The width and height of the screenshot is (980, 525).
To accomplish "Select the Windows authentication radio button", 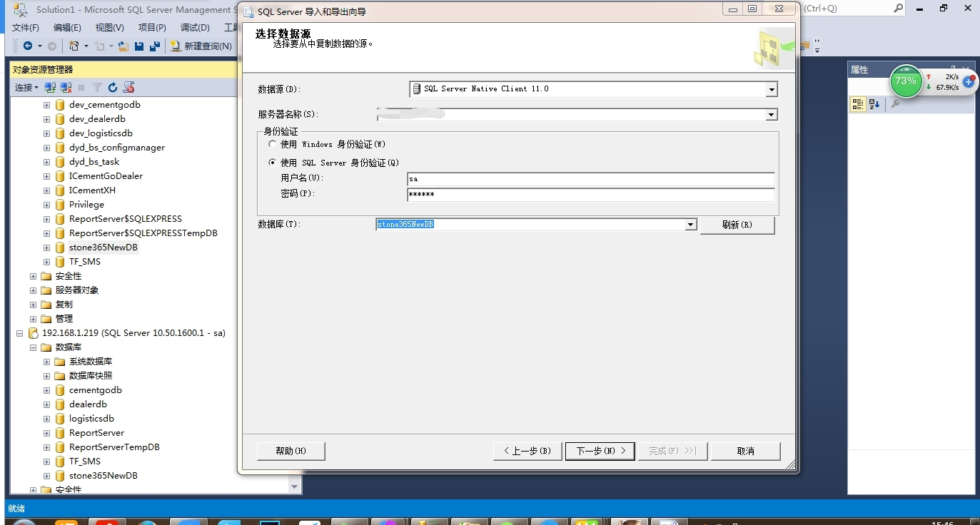I will [272, 144].
